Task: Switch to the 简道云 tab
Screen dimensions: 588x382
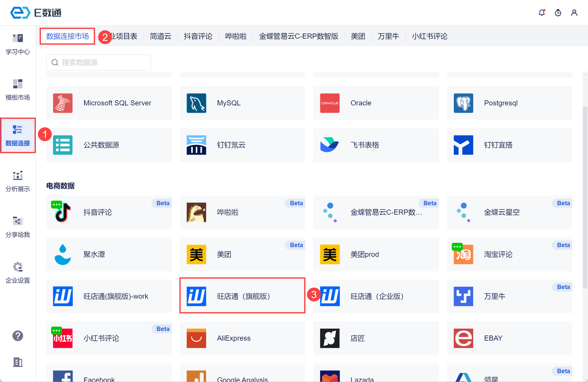Action: (160, 36)
